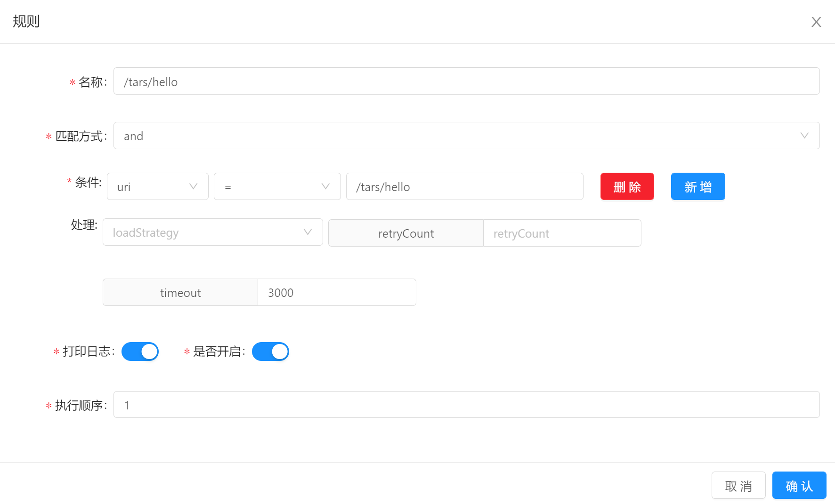
Task: Click the 执行顺序 input field
Action: (x=466, y=405)
